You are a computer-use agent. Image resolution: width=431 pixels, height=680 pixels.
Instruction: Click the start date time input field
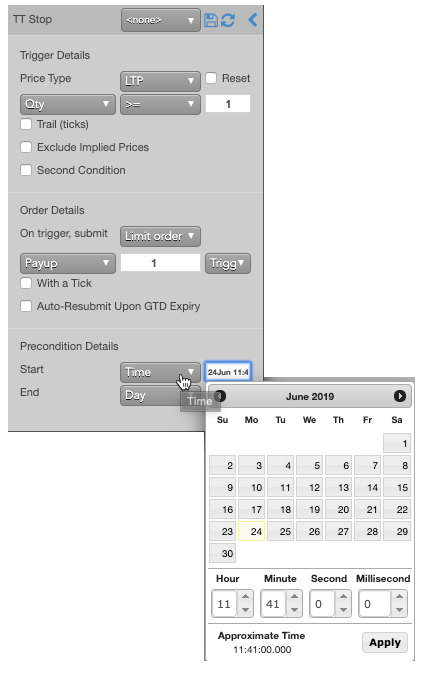point(228,372)
